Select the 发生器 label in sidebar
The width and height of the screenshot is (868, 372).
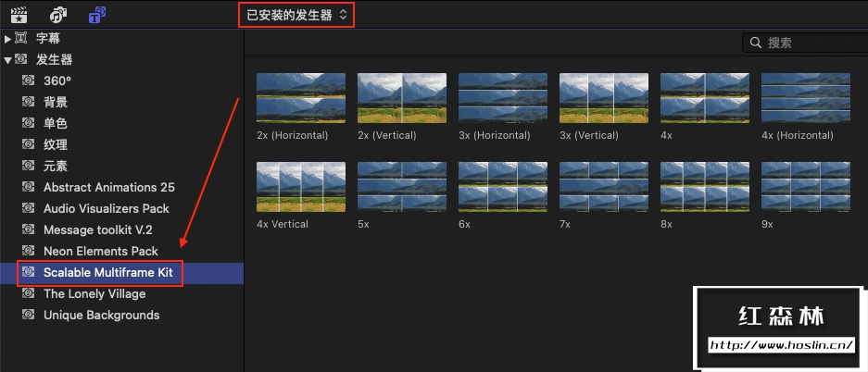55,59
